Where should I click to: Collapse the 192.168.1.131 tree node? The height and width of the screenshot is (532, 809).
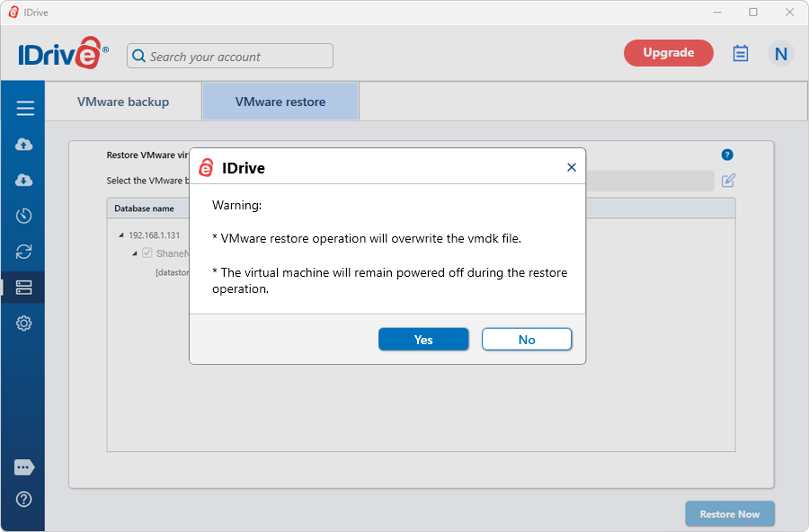[121, 235]
